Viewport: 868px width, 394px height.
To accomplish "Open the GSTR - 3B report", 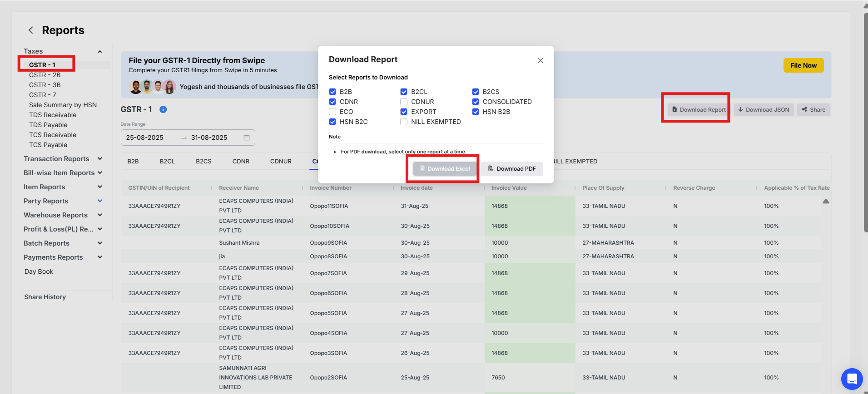I will click(x=45, y=85).
